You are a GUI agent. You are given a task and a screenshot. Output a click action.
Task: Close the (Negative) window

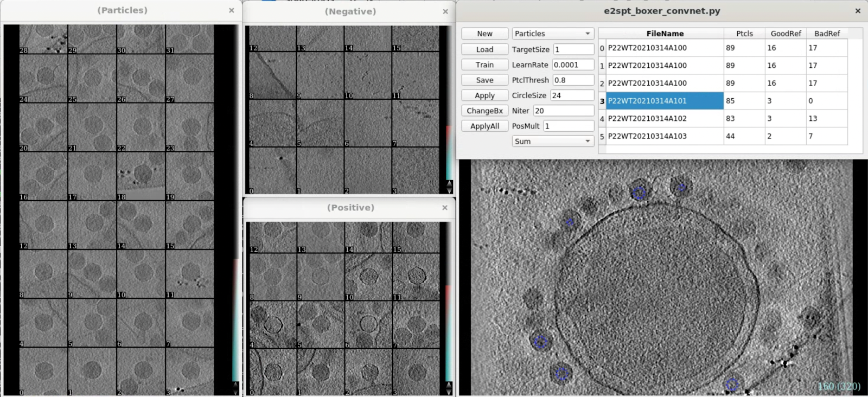pos(445,11)
